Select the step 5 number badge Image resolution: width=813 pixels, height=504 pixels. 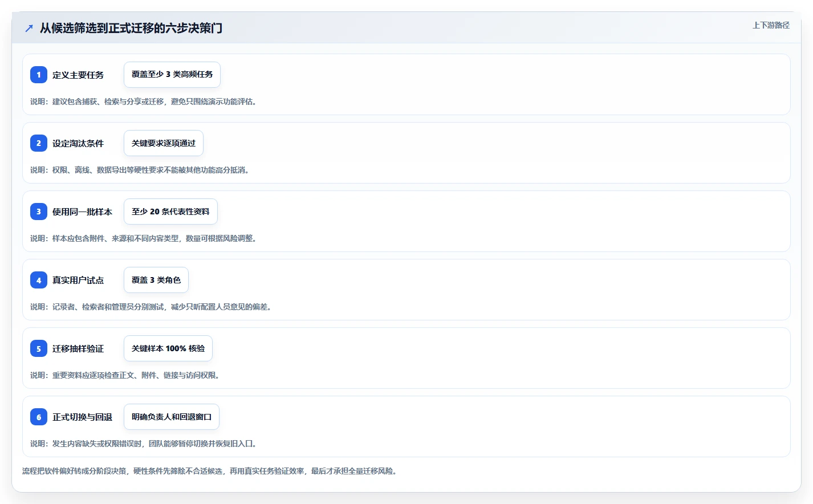pyautogui.click(x=39, y=348)
